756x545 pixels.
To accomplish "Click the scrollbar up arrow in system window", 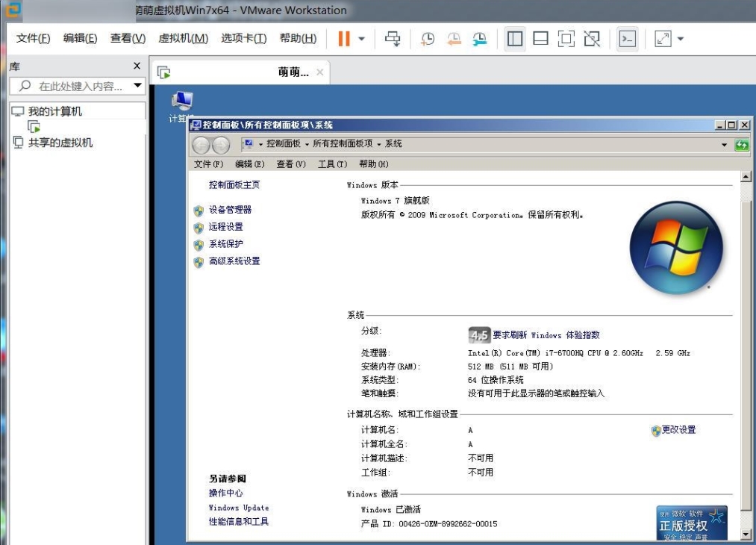I will pyautogui.click(x=746, y=176).
